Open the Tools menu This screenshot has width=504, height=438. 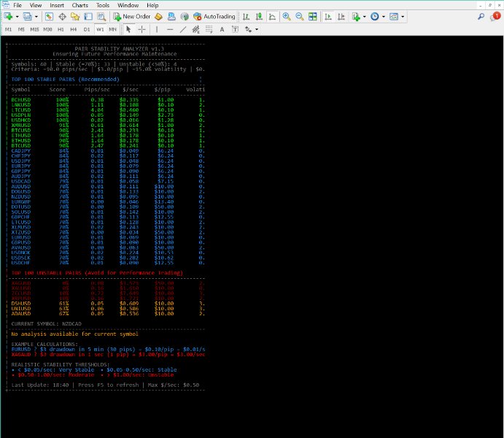[103, 5]
